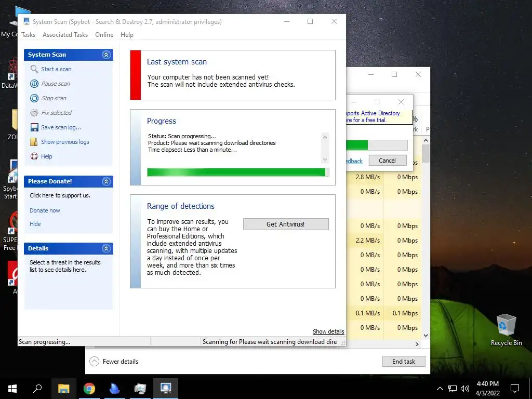Collapse Task Manager with Fewer details
The width and height of the screenshot is (532, 399).
click(x=114, y=362)
